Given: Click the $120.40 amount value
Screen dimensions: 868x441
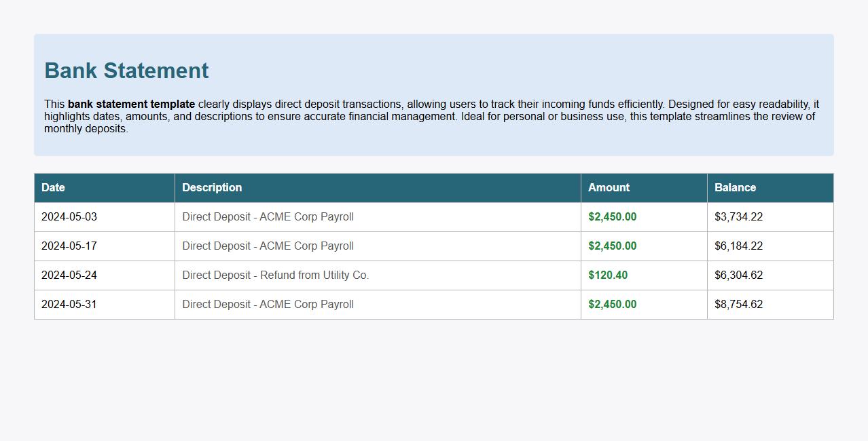Looking at the screenshot, I should pos(609,275).
